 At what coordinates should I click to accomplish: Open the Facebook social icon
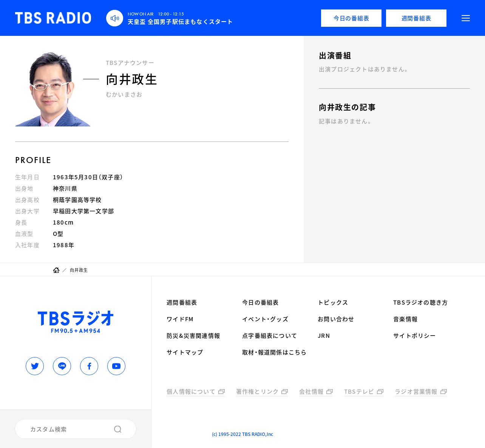coord(89,366)
